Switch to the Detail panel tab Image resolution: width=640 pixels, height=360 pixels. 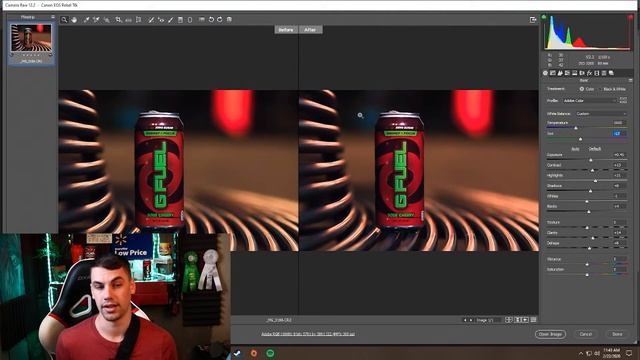coord(560,73)
